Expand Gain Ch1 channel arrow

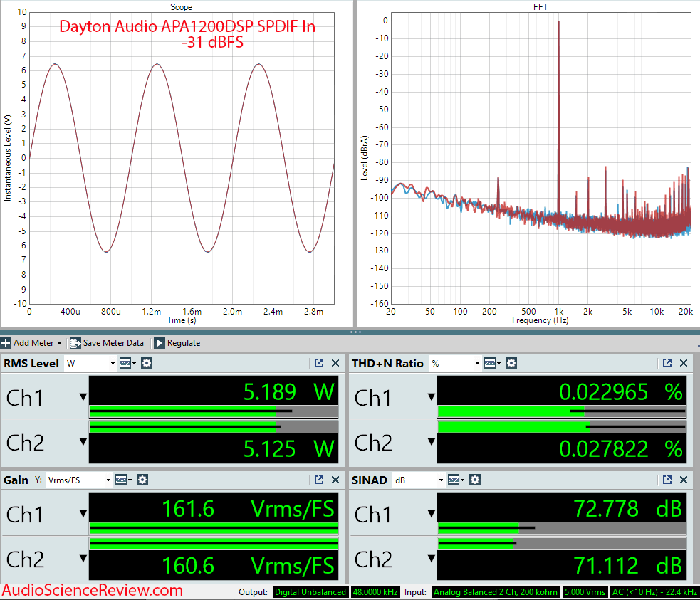[x=83, y=513]
